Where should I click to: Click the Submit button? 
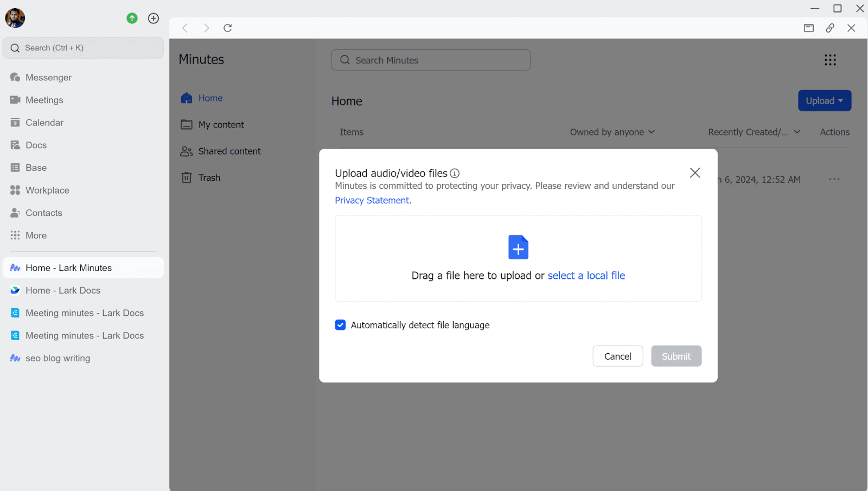(x=676, y=356)
